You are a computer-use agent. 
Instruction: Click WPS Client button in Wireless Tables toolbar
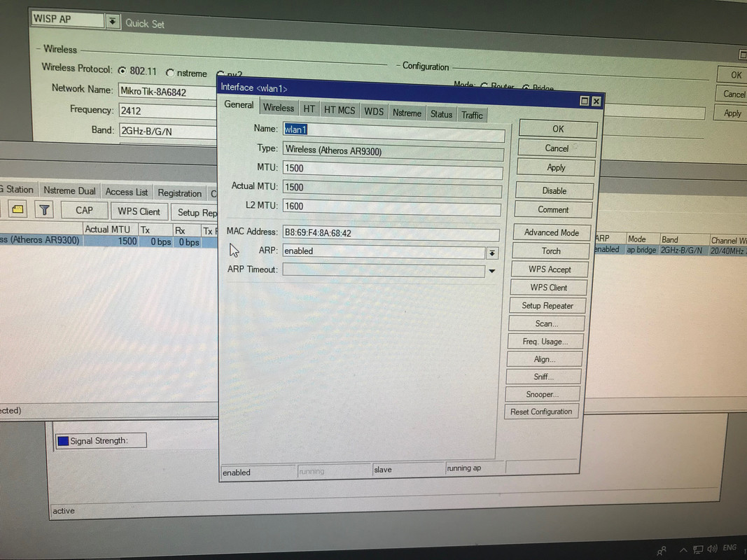139,211
